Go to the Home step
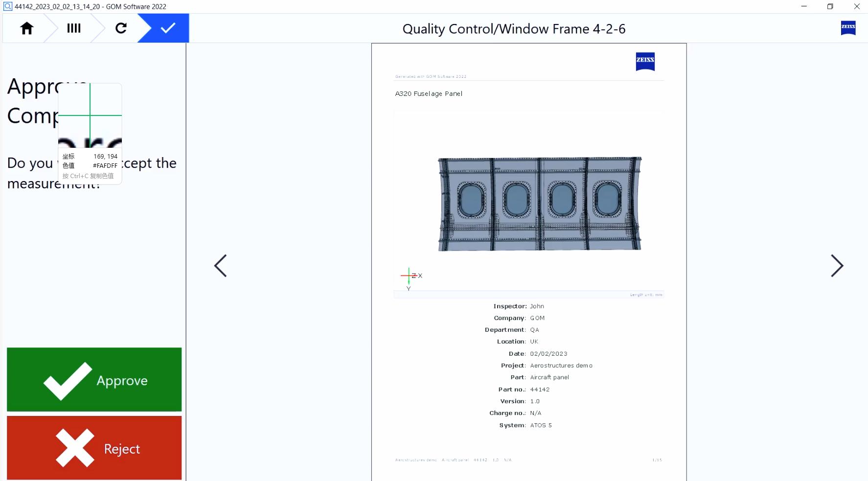 (x=27, y=28)
